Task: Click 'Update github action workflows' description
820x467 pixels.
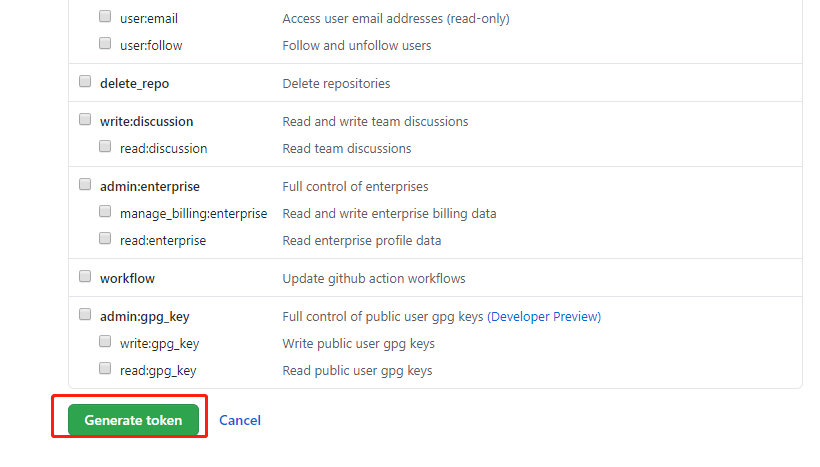Action: (374, 279)
